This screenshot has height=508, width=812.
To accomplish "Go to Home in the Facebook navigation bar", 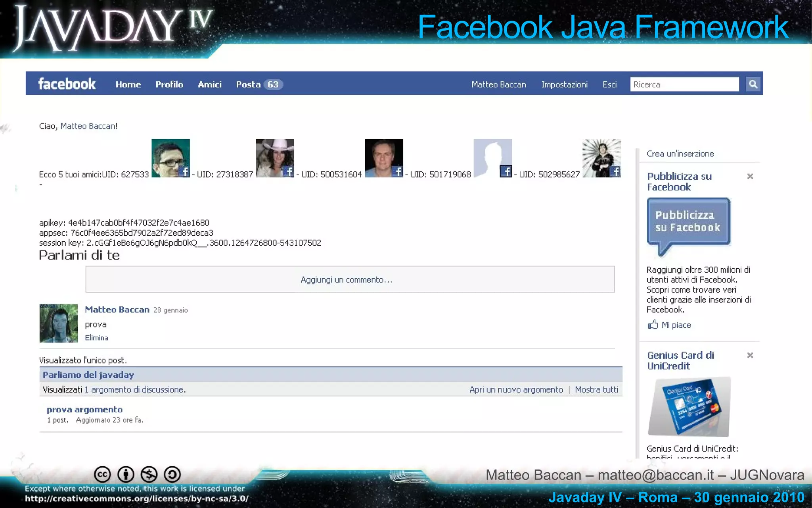I will click(x=128, y=84).
